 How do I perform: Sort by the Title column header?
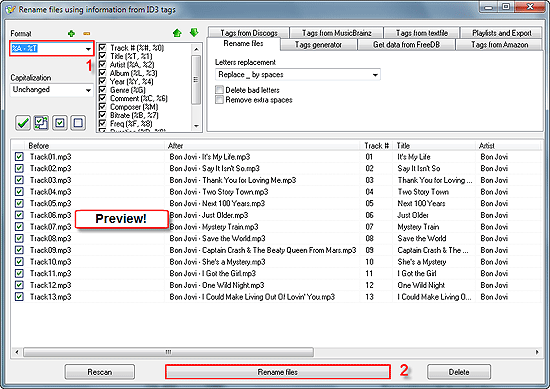tap(434, 146)
